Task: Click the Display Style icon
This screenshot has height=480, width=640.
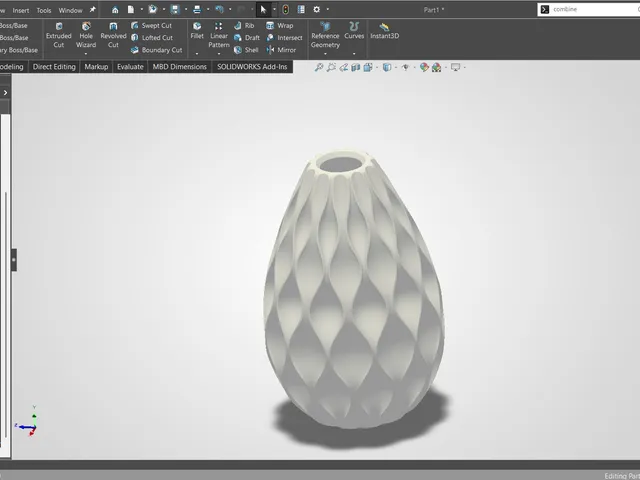Action: click(387, 67)
